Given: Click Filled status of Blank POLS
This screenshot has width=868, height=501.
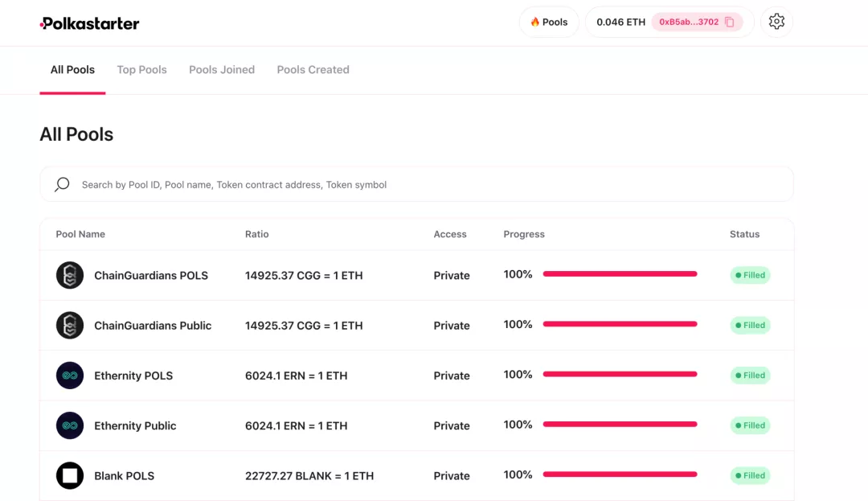Looking at the screenshot, I should tap(750, 475).
